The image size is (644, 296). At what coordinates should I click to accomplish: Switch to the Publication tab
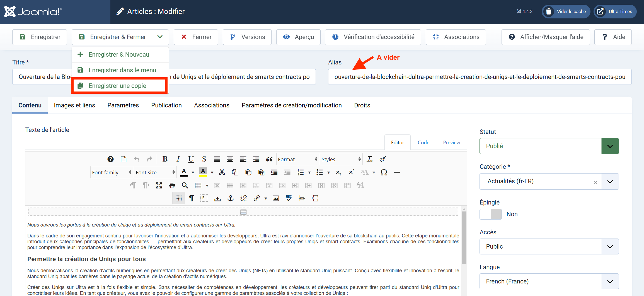coord(166,105)
